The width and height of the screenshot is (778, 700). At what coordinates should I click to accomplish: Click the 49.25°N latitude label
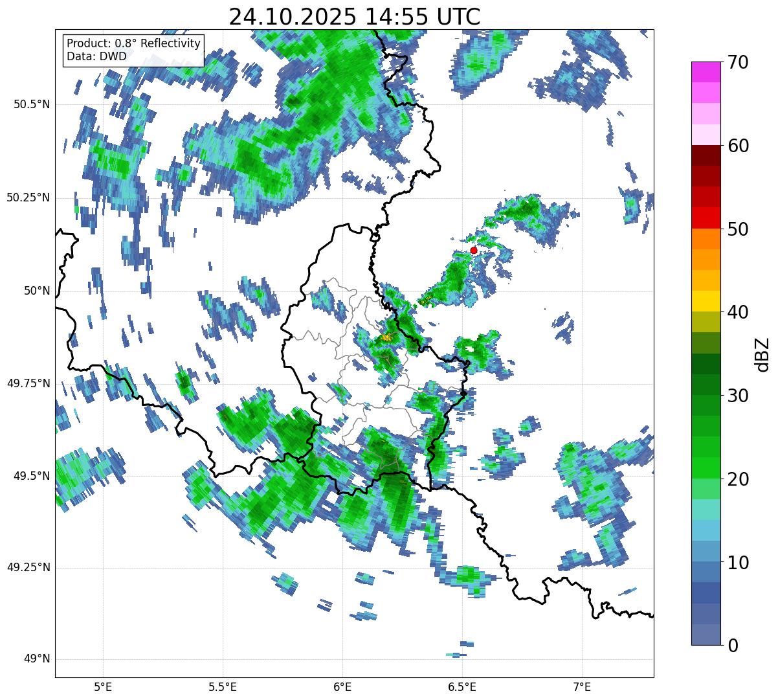point(28,567)
